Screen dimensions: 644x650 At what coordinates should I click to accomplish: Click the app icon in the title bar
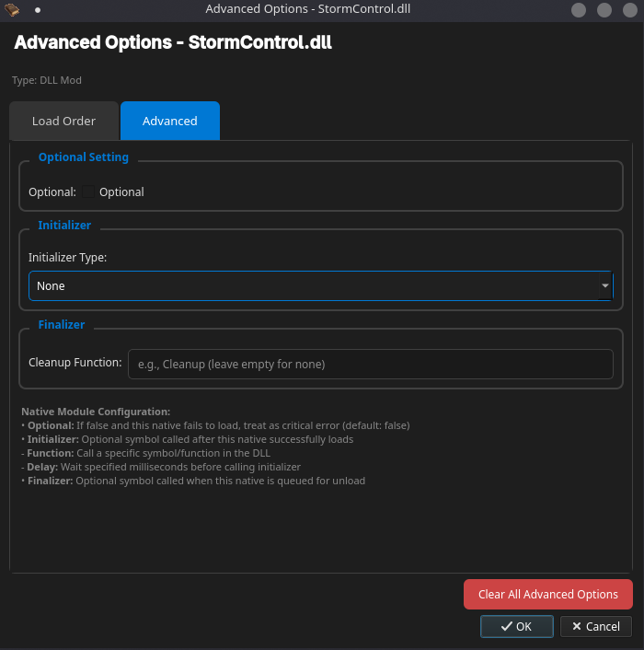[x=12, y=9]
